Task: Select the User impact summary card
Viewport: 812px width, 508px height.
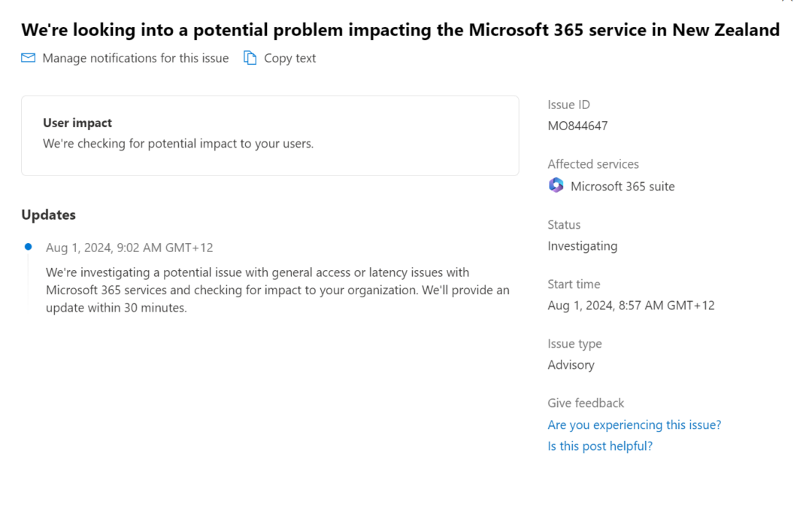Action: click(x=270, y=135)
